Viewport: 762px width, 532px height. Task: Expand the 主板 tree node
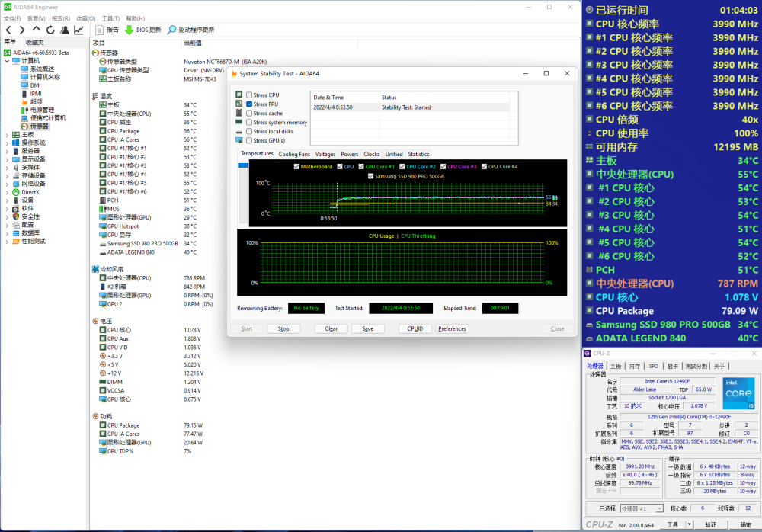coord(8,134)
